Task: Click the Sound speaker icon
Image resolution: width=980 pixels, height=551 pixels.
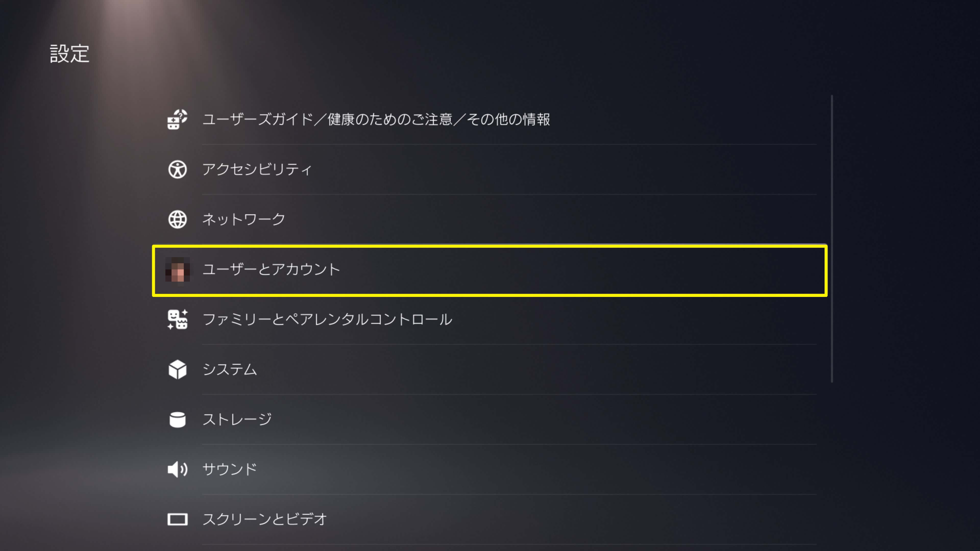Action: tap(177, 470)
